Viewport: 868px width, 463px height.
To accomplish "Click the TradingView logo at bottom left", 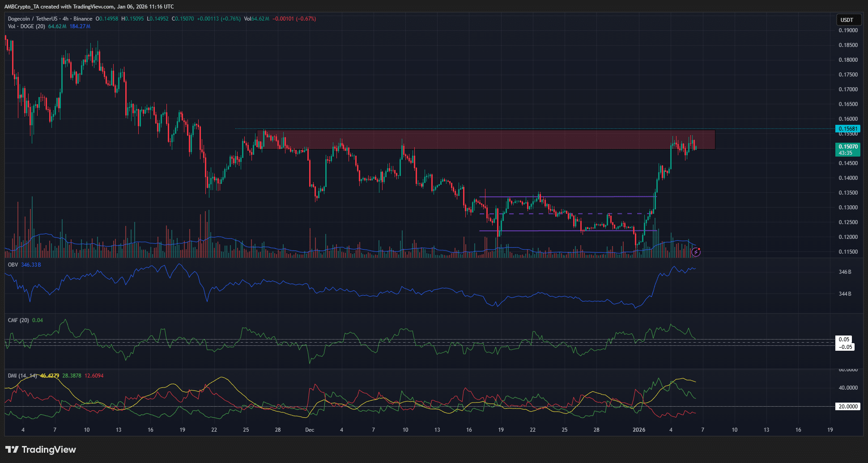I will tap(41, 450).
